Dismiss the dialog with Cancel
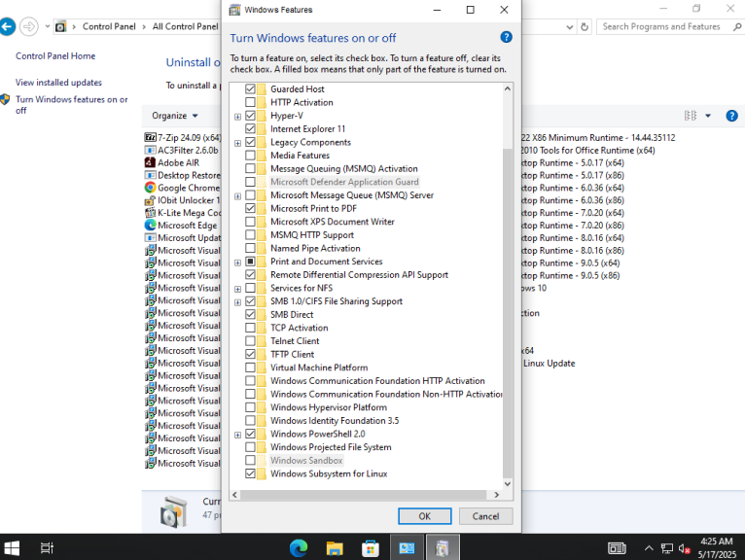Image resolution: width=745 pixels, height=560 pixels. tap(485, 516)
